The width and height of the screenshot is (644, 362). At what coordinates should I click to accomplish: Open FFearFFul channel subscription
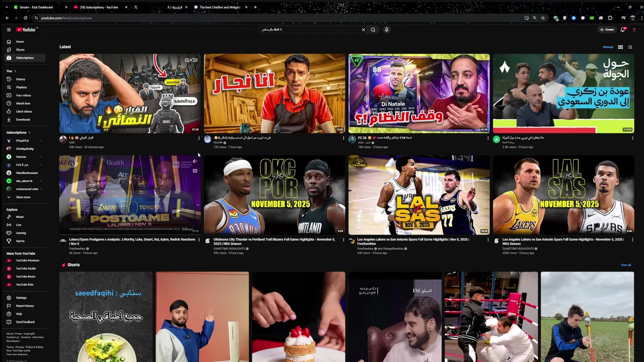pyautogui.click(x=25, y=141)
